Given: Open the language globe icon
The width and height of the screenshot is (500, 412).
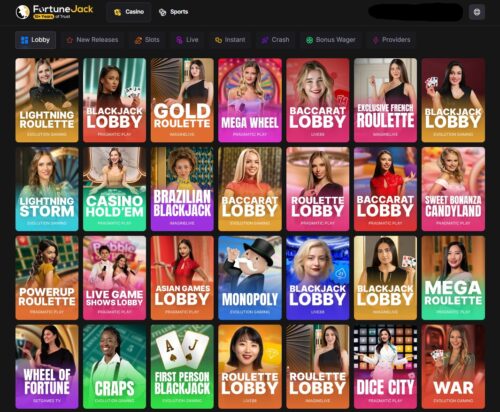Looking at the screenshot, I should click(477, 12).
